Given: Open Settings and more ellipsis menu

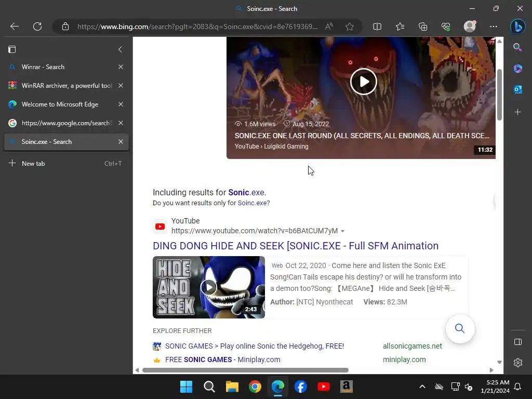Looking at the screenshot, I should 494,26.
